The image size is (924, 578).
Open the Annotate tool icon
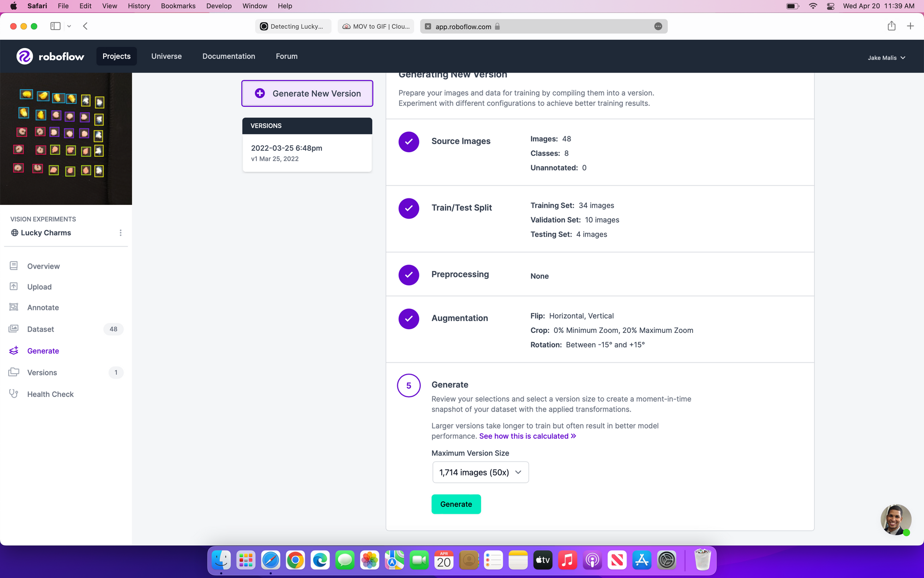coord(14,307)
